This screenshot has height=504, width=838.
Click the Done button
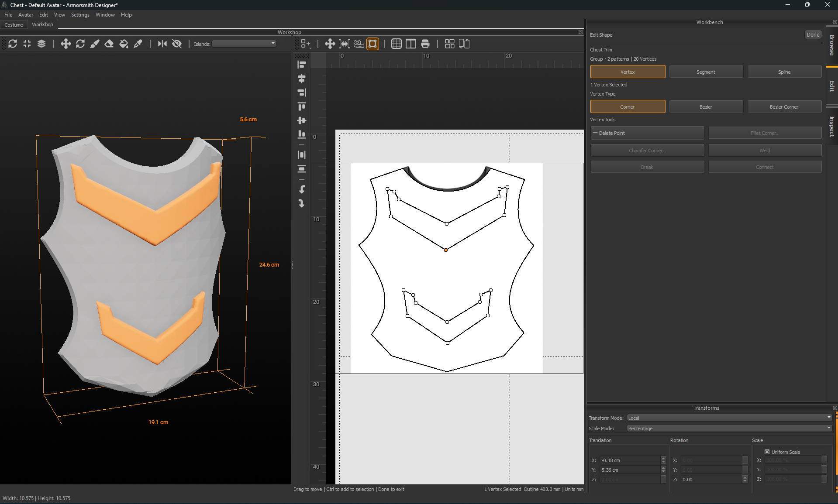point(813,35)
